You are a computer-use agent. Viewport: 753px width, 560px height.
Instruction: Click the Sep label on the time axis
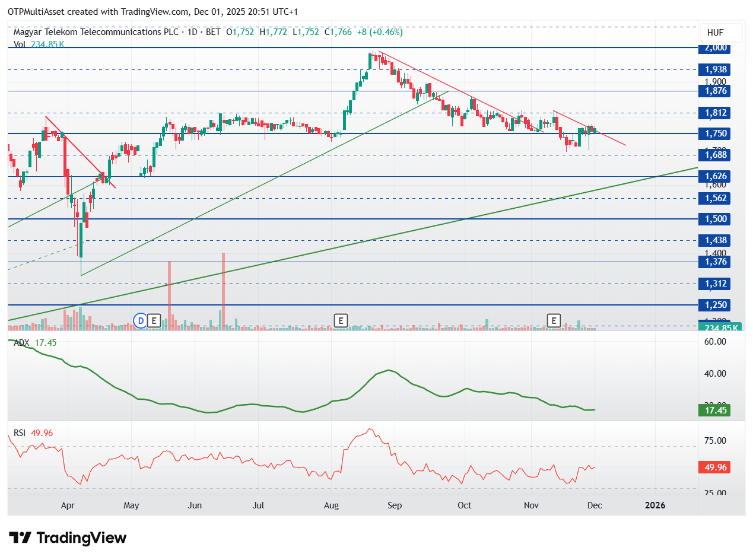tap(395, 505)
